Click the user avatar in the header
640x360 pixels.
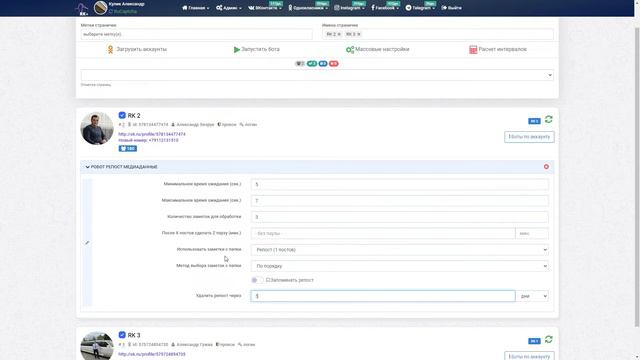point(100,8)
